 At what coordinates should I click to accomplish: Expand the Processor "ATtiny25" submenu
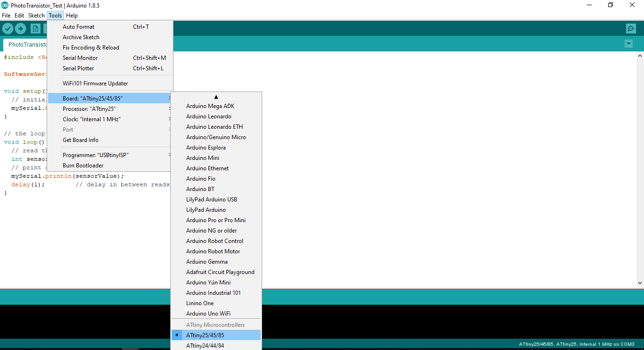click(110, 109)
